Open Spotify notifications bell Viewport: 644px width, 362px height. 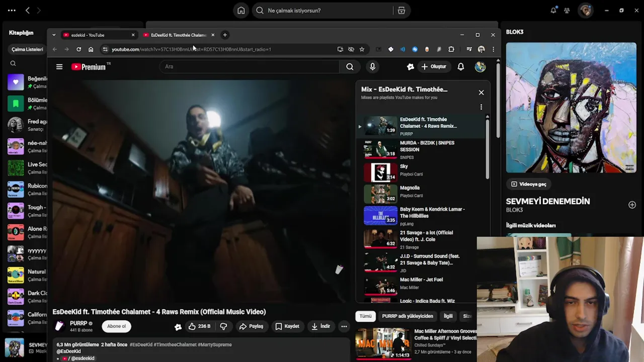coord(553,10)
